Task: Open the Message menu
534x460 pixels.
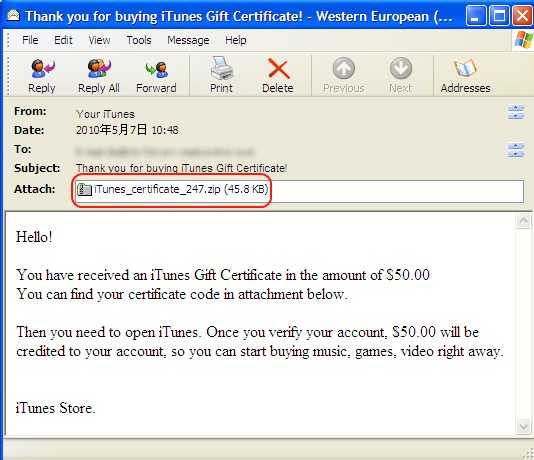Action: click(188, 40)
